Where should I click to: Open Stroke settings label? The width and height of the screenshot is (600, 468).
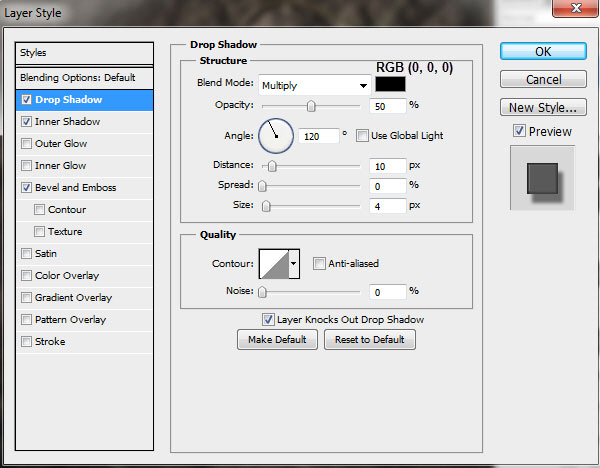pyautogui.click(x=50, y=341)
